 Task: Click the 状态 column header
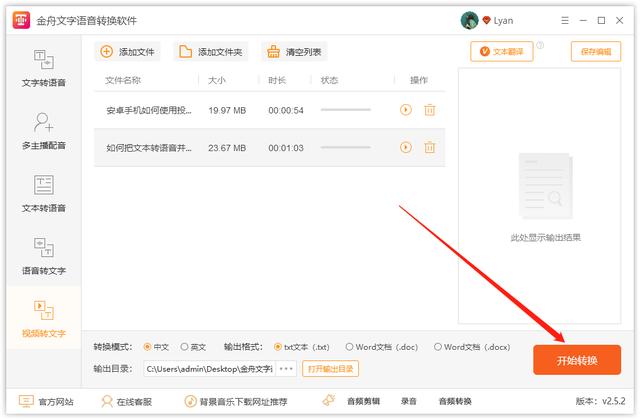tap(329, 80)
